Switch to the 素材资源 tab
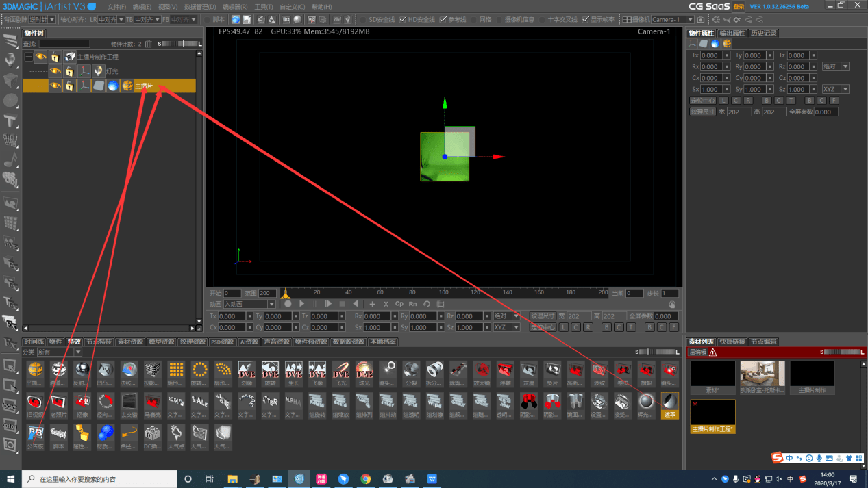The width and height of the screenshot is (868, 488). [x=130, y=342]
